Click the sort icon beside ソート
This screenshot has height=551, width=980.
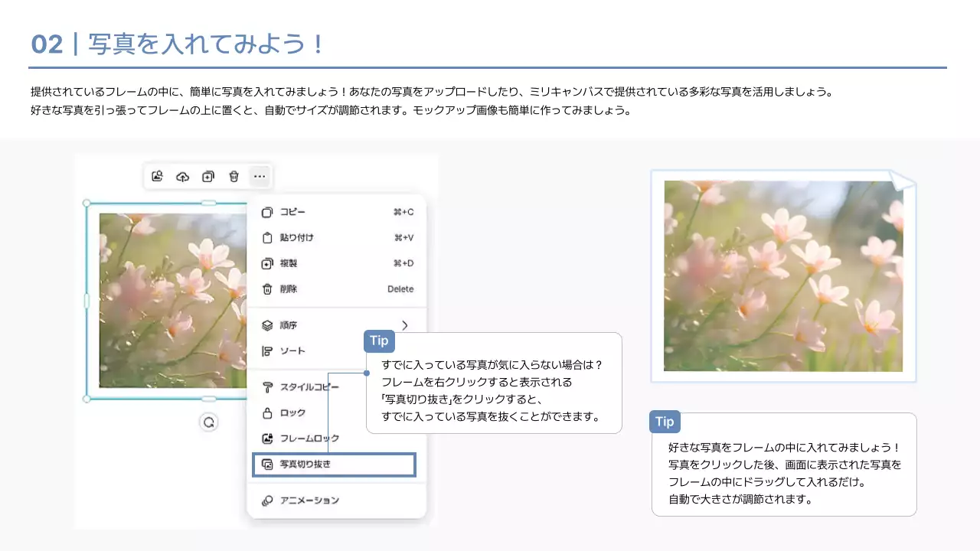point(266,350)
